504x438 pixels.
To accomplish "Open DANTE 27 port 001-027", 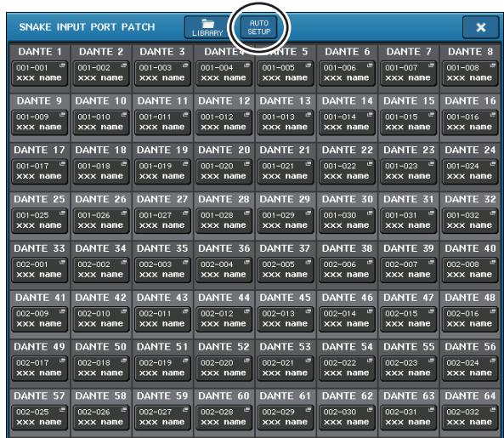I will [162, 221].
